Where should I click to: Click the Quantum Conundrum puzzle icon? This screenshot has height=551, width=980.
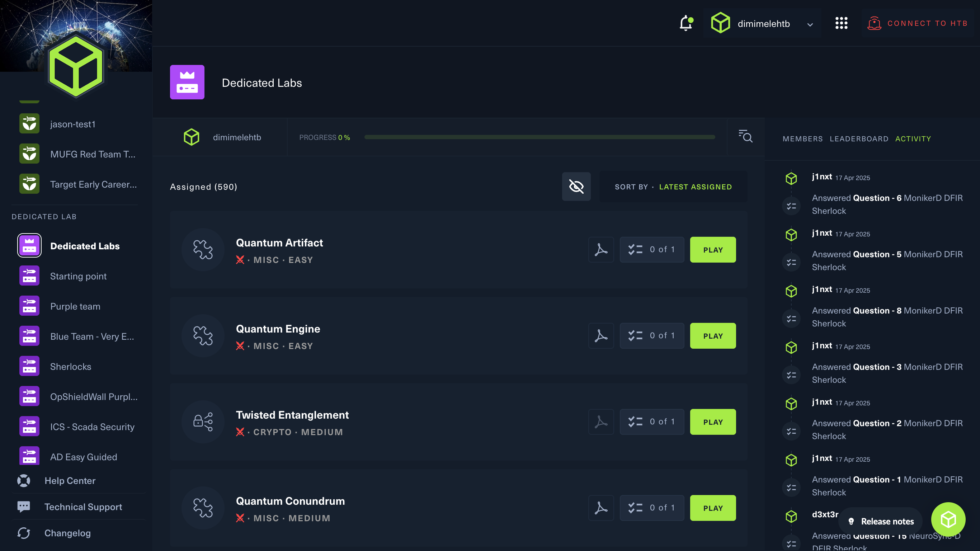tap(203, 508)
